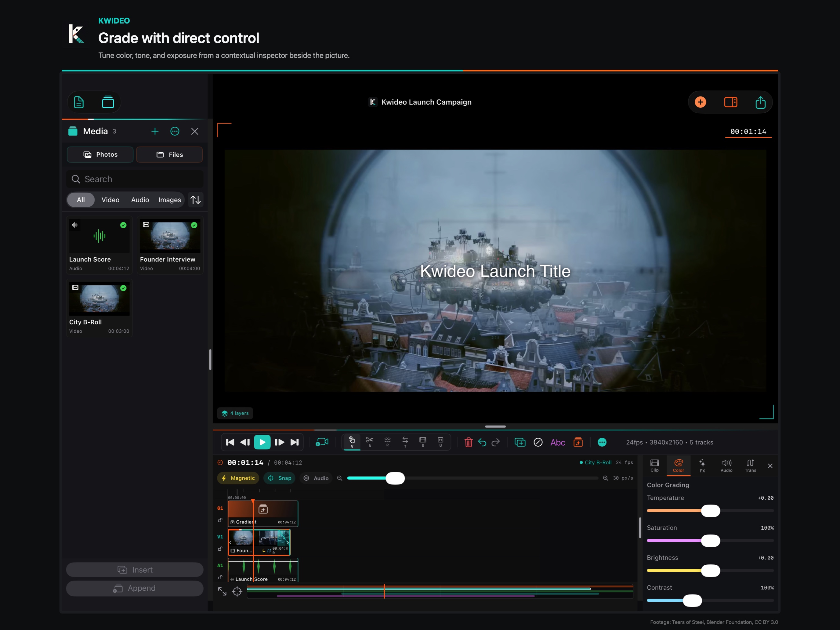Select the ripple tool marked R
This screenshot has width=840, height=630.
click(387, 442)
